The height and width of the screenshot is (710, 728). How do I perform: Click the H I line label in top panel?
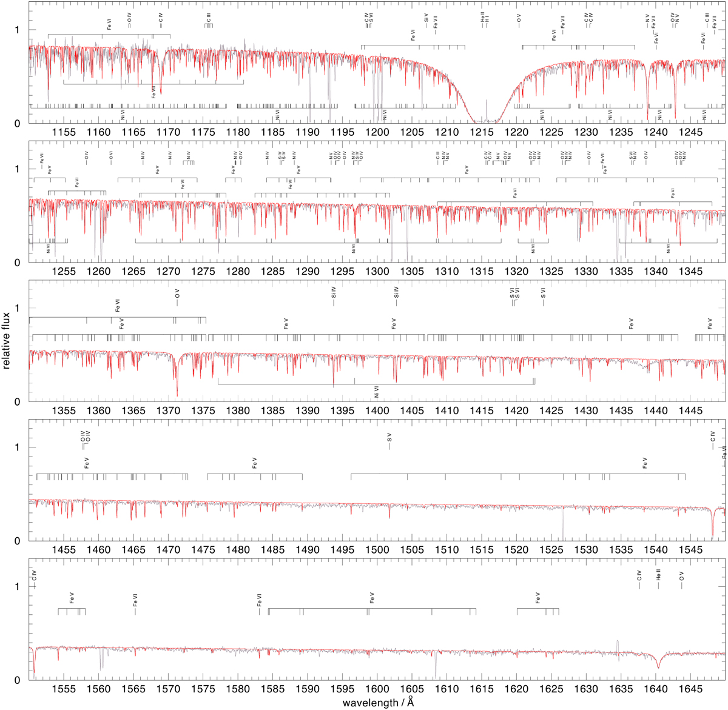487,19
